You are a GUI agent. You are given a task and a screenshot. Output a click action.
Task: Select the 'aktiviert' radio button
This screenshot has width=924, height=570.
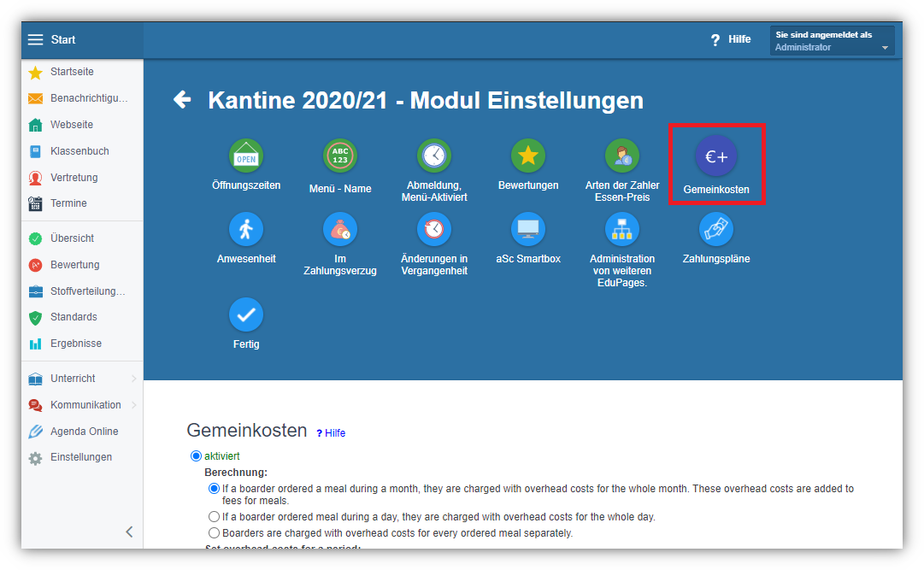(196, 456)
